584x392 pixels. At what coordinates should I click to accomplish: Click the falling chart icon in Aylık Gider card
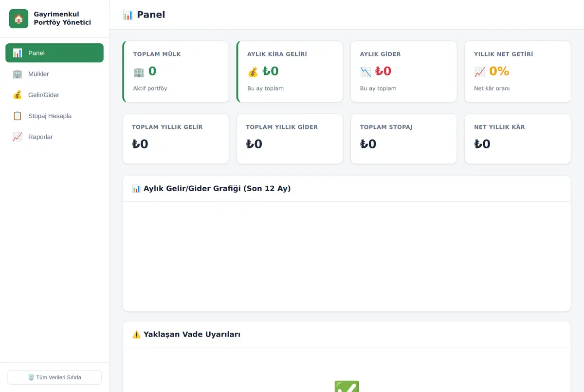pyautogui.click(x=365, y=72)
